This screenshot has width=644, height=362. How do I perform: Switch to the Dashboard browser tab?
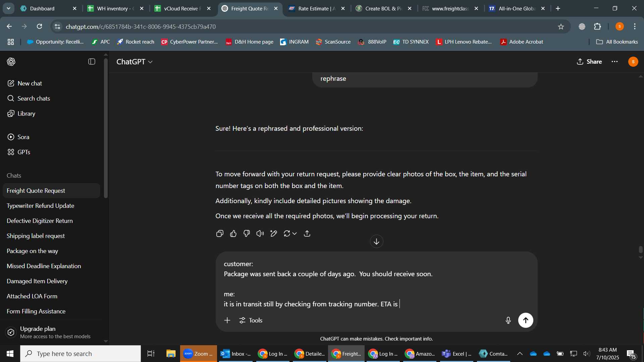click(x=48, y=8)
